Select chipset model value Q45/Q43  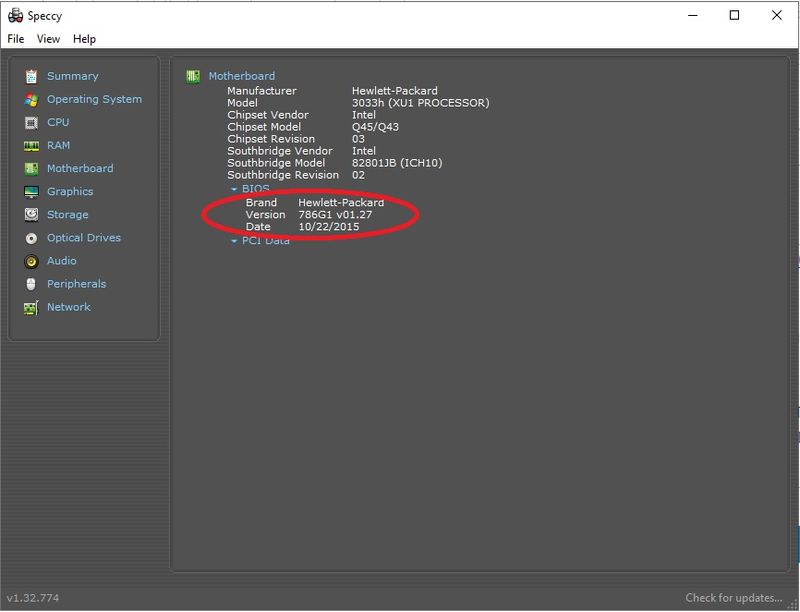click(x=376, y=127)
